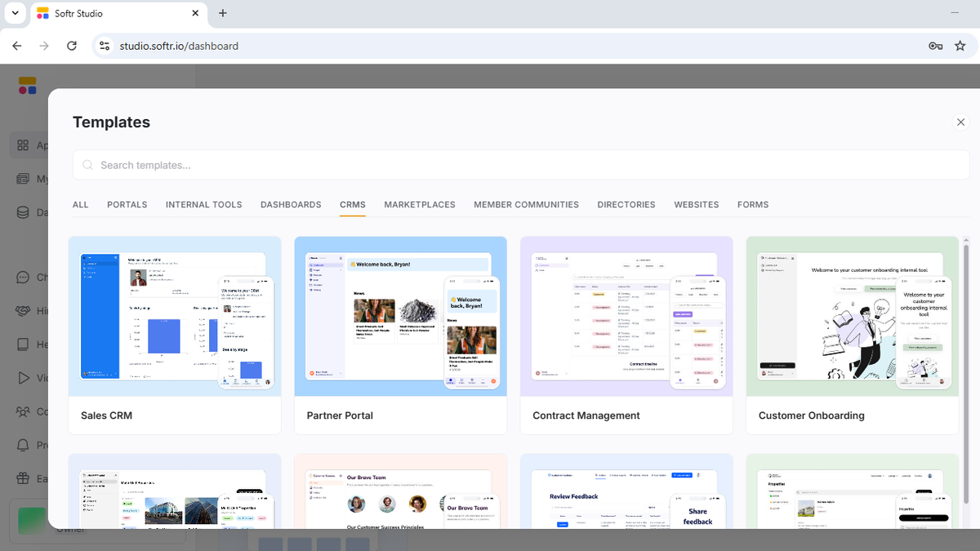Open the chat bubble icon in the sidebar

click(x=23, y=277)
